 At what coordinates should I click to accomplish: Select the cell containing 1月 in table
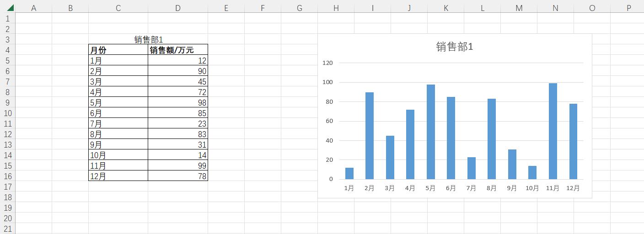pyautogui.click(x=118, y=60)
